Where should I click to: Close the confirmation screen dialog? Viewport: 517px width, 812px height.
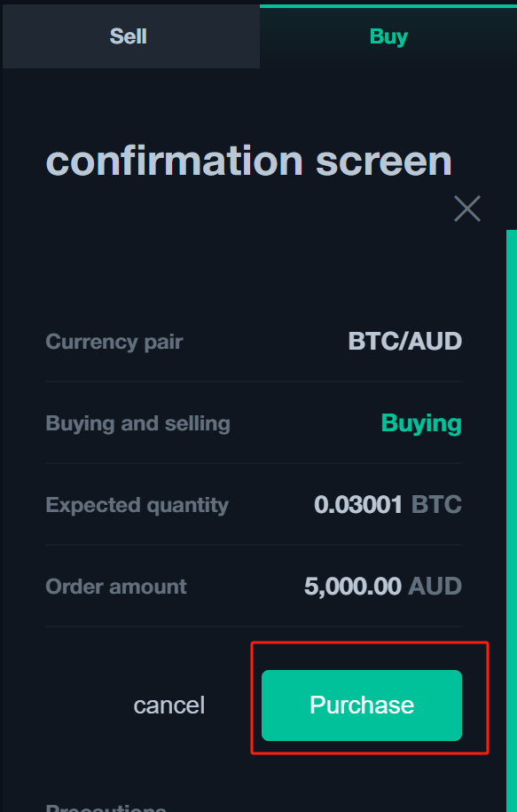coord(467,209)
